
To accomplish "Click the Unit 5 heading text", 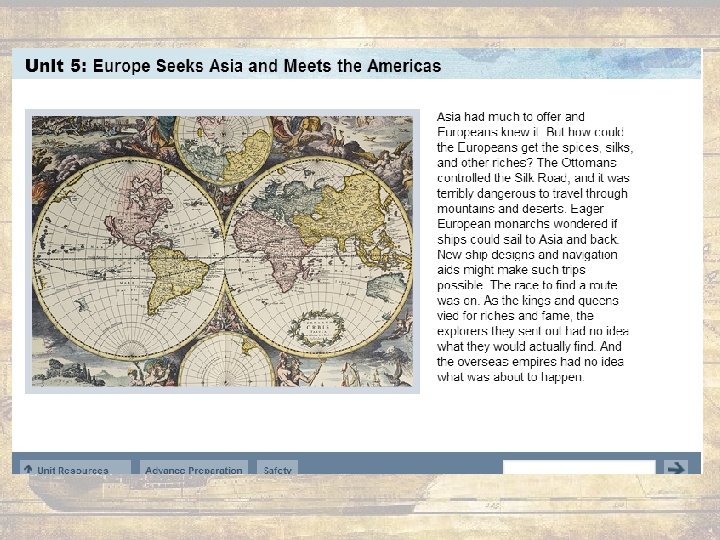I will (x=233, y=66).
